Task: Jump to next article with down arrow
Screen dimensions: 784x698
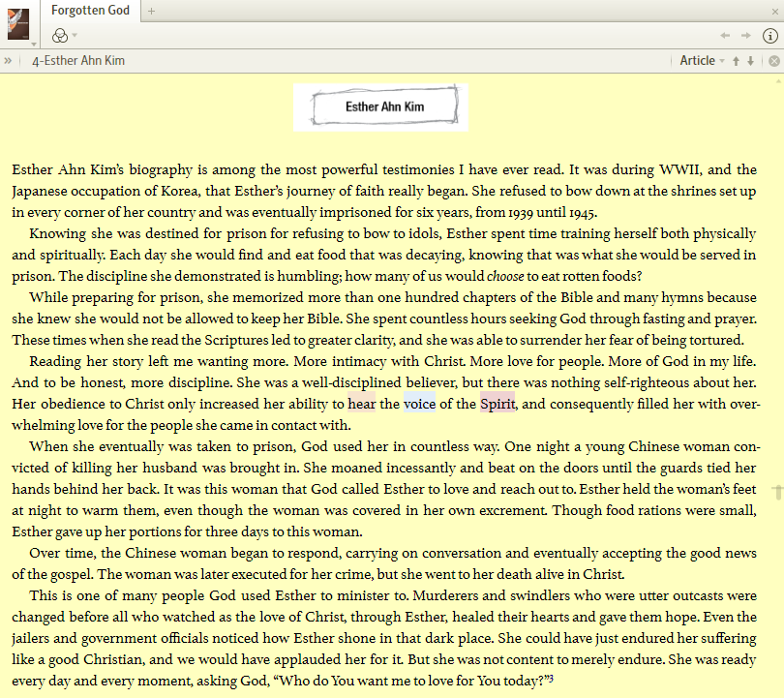Action: (750, 61)
